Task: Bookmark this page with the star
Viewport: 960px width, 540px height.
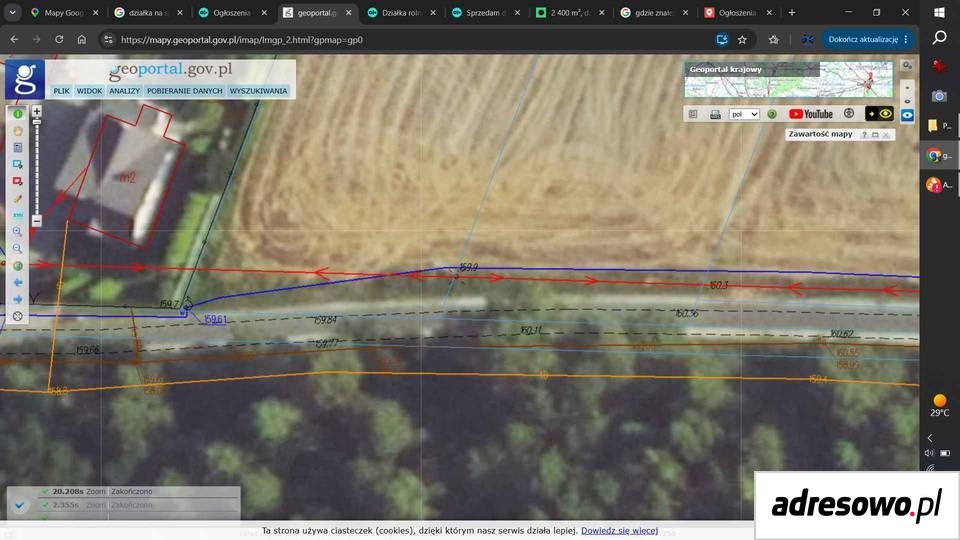Action: pos(742,39)
